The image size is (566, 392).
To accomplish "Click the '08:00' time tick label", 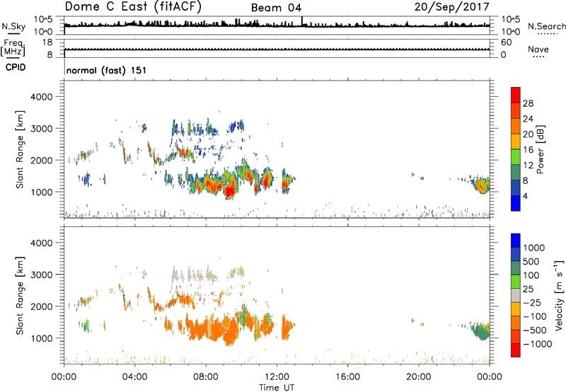I will click(x=206, y=377).
